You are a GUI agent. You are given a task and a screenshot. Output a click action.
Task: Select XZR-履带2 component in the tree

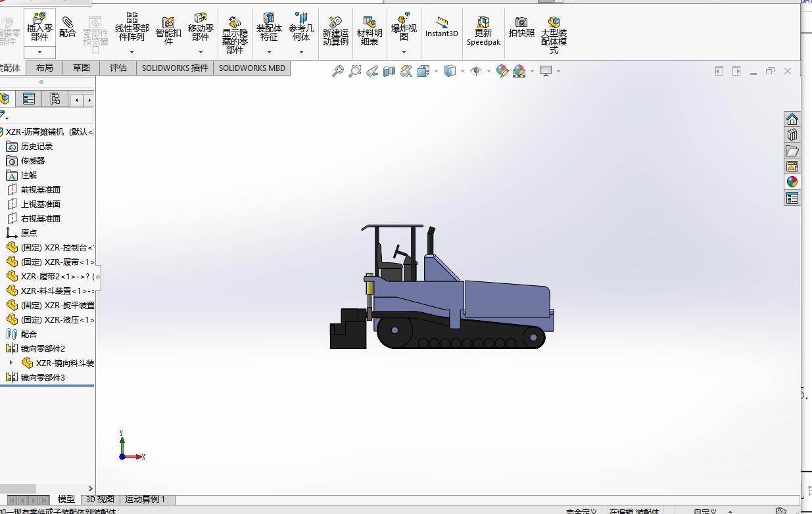coord(50,277)
